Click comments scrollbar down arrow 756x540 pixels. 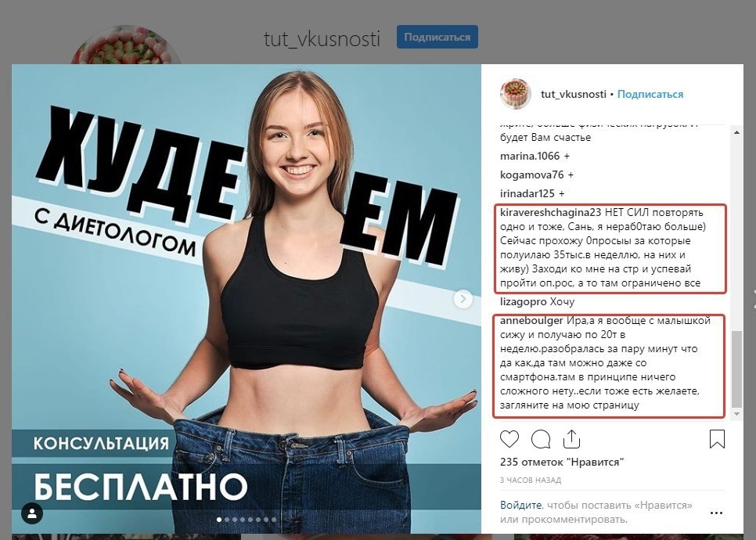coord(736,414)
